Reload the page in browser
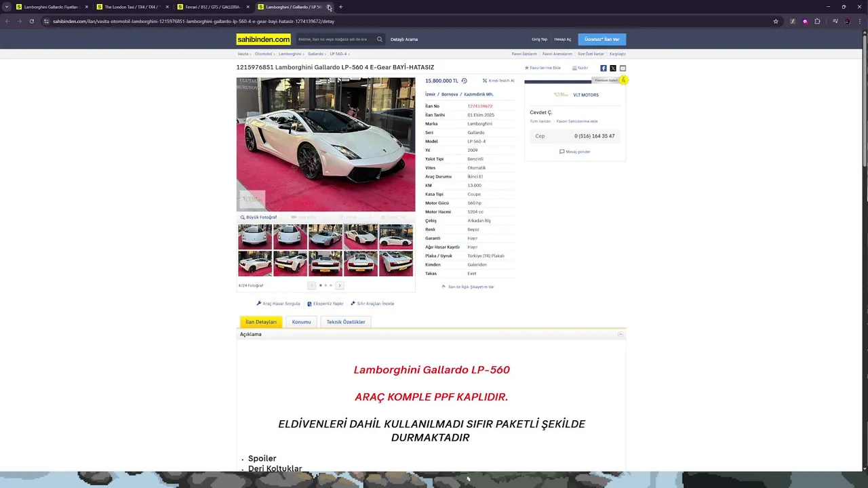 point(31,21)
